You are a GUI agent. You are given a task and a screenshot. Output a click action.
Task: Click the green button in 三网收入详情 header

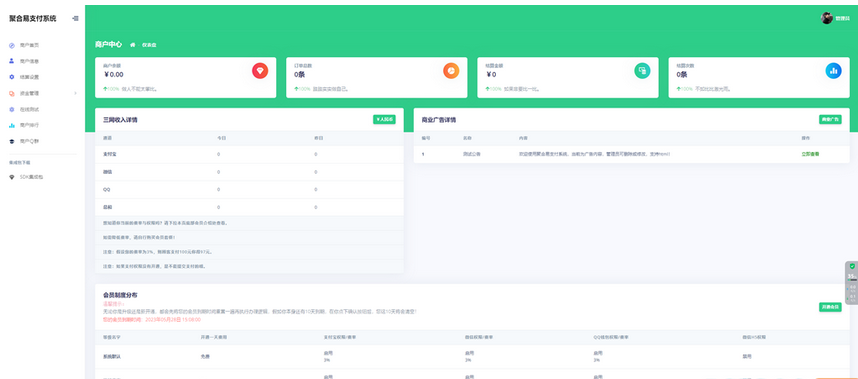tap(384, 119)
